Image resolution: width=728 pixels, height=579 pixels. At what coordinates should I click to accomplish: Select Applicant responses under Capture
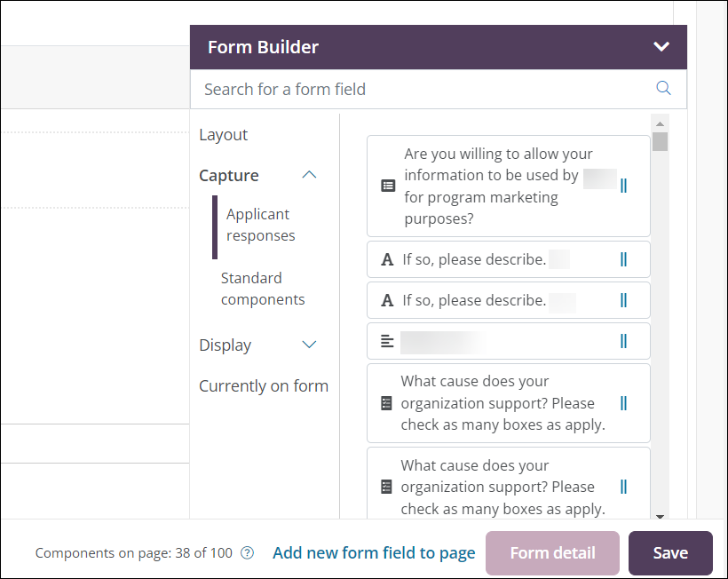(x=260, y=225)
